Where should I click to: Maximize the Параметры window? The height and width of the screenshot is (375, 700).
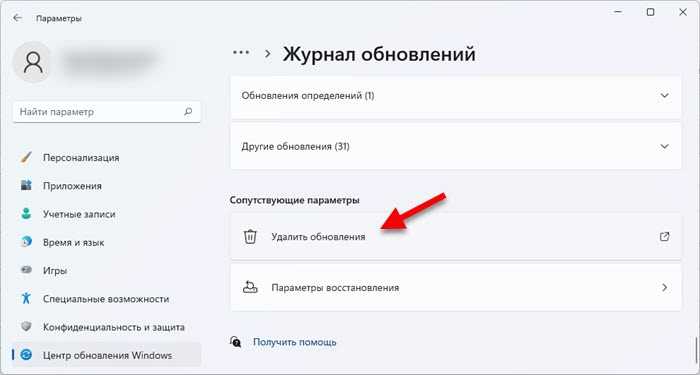(x=650, y=12)
